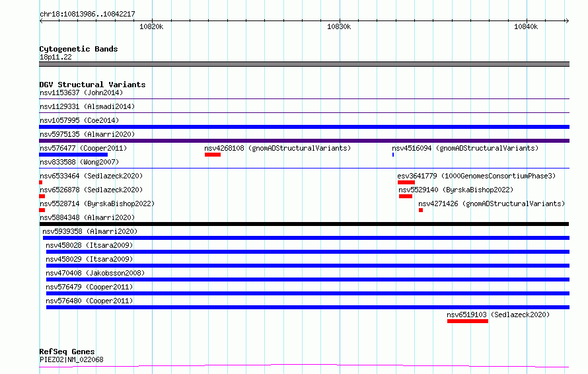Image resolution: width=588 pixels, height=374 pixels.
Task: Click the blue bar under nsv5939358
Action: coord(306,238)
